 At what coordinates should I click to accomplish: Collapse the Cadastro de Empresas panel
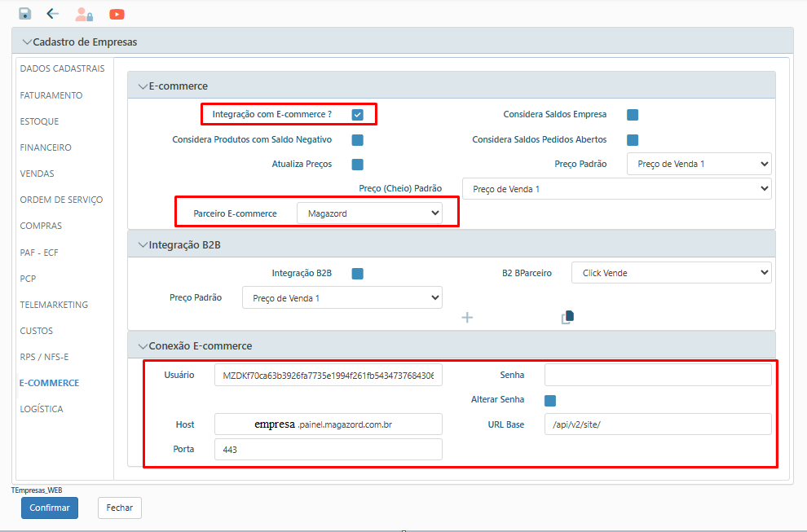click(27, 42)
